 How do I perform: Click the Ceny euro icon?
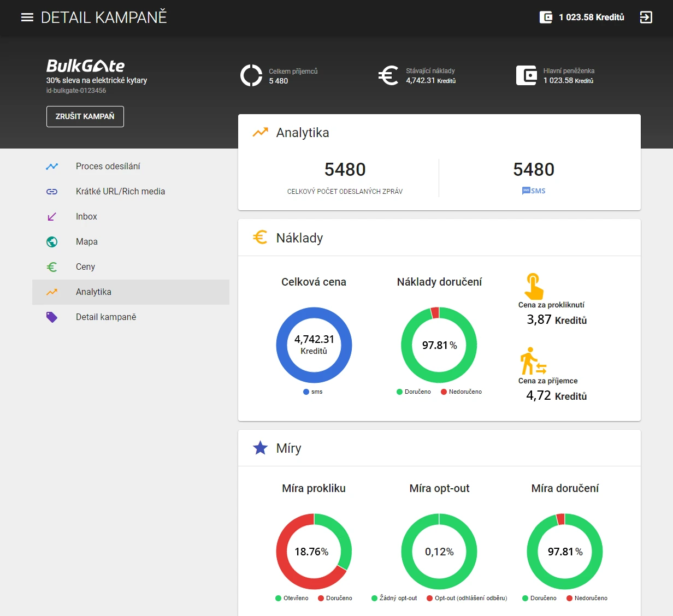[52, 267]
